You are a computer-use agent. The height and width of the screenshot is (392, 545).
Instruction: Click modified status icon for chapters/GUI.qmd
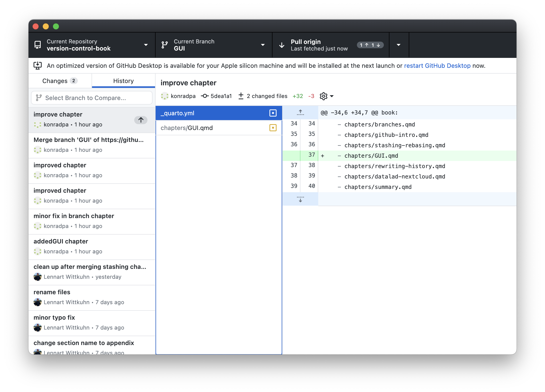[273, 128]
